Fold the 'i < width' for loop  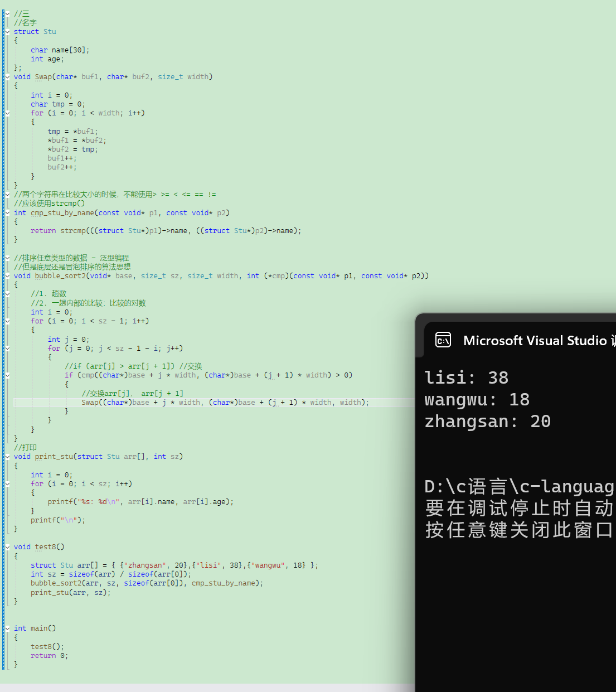[8, 113]
